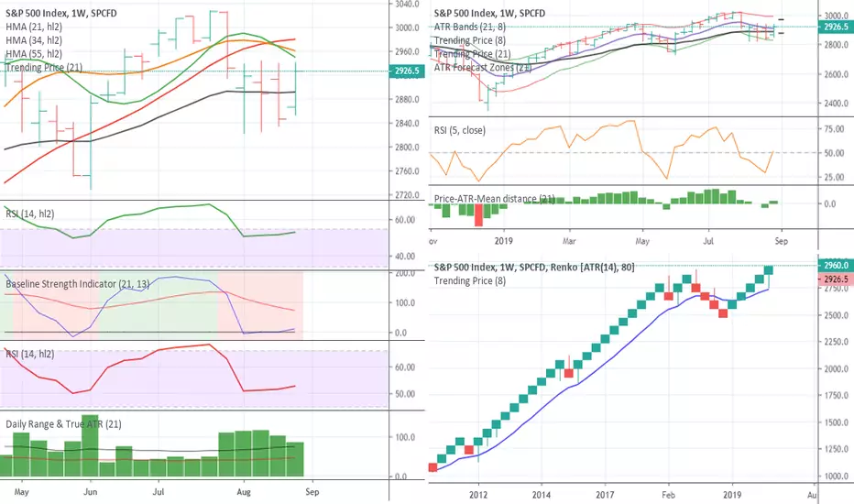
Task: Click the Jun label on the left time axis
Action: (x=91, y=491)
